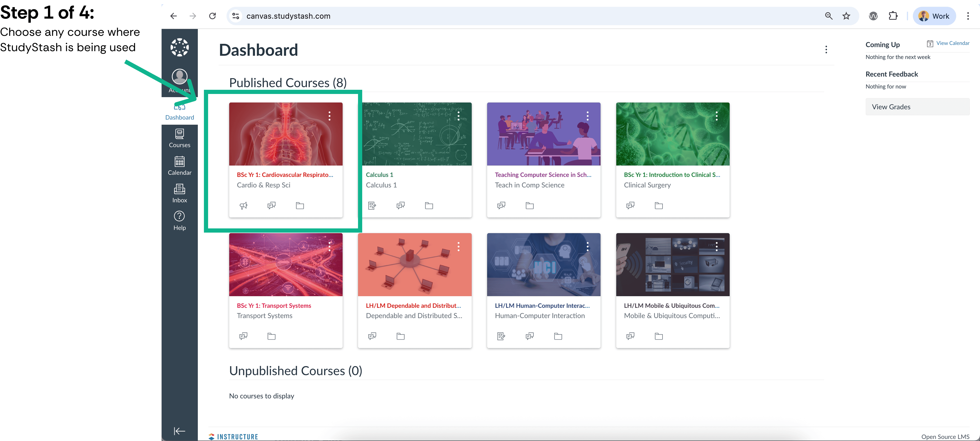
Task: Open Assignments icon on Human-Computer Interaction card
Action: click(x=501, y=336)
